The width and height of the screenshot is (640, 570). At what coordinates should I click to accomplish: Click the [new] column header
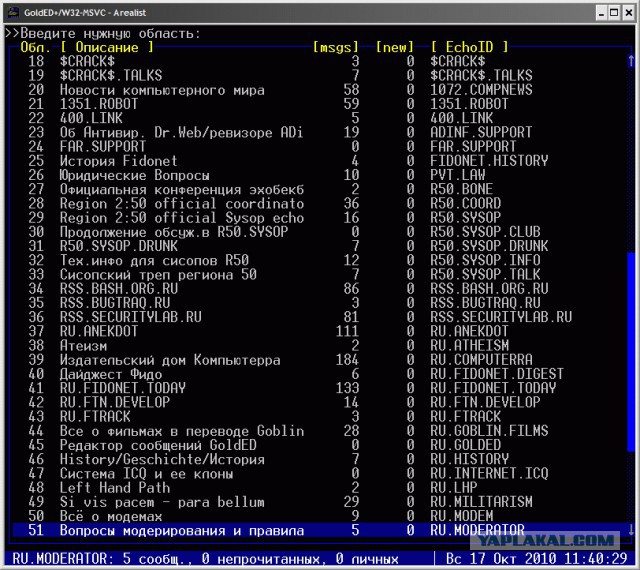[x=395, y=47]
